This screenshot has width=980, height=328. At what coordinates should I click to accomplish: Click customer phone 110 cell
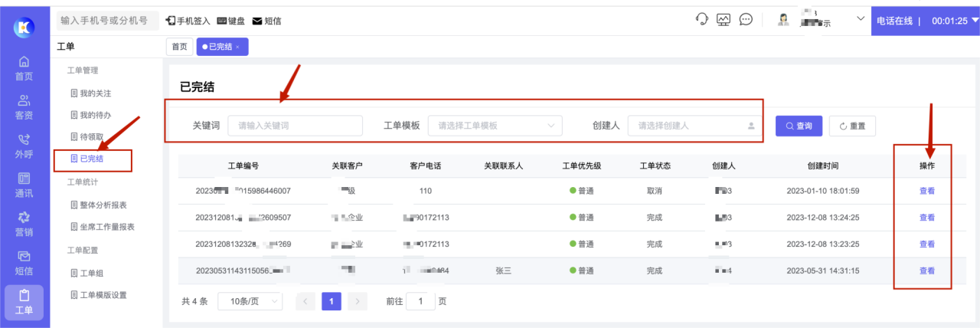coord(426,191)
